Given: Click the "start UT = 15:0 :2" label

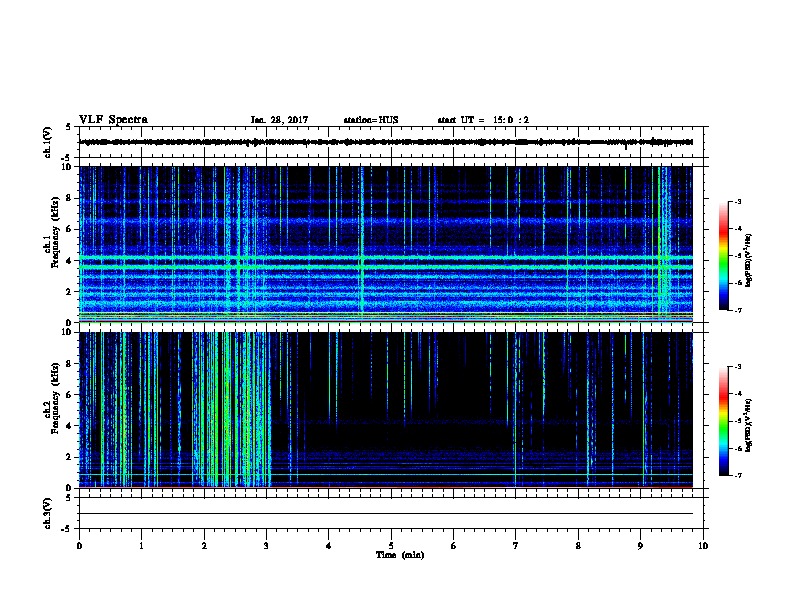Looking at the screenshot, I should pos(483,120).
